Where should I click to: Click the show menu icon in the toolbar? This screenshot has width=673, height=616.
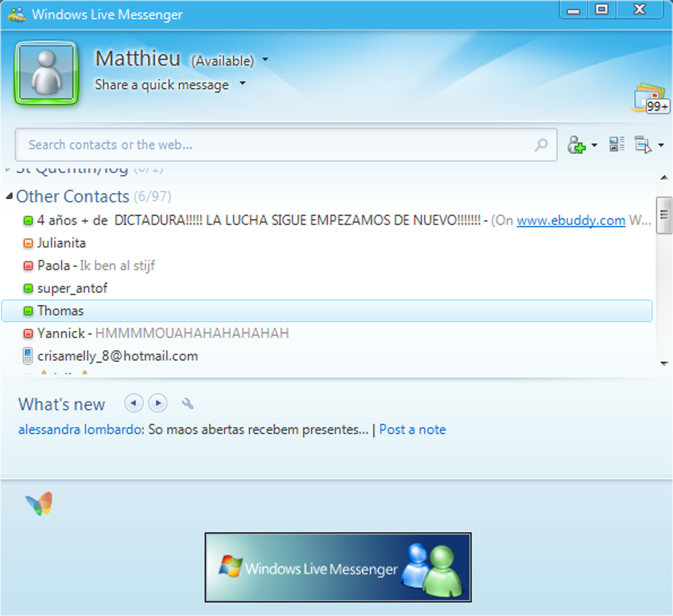click(643, 144)
